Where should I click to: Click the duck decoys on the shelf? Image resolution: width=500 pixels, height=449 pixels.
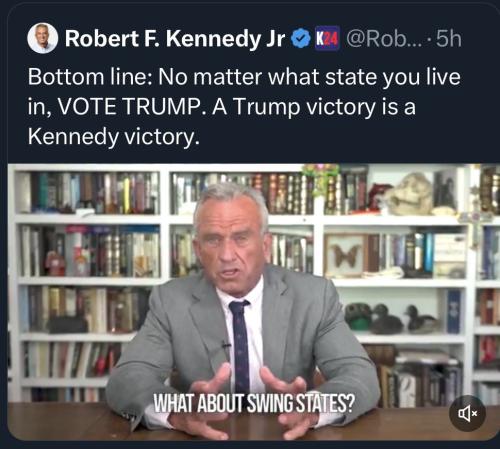click(392, 318)
